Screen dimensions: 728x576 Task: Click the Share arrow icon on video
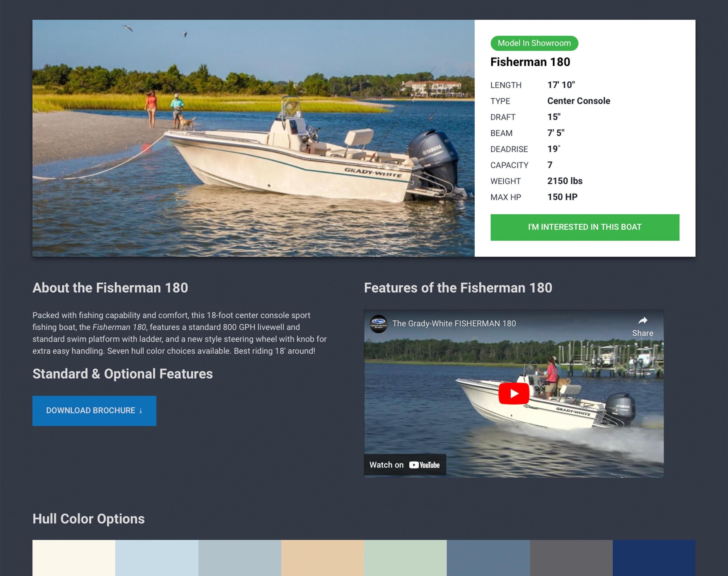[643, 320]
